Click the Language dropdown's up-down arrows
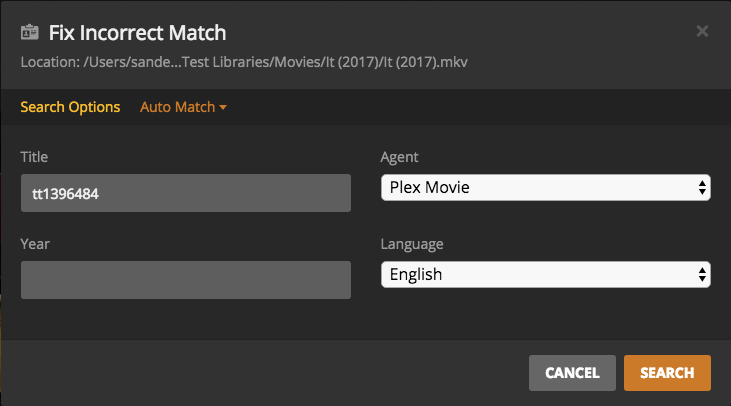 click(702, 274)
